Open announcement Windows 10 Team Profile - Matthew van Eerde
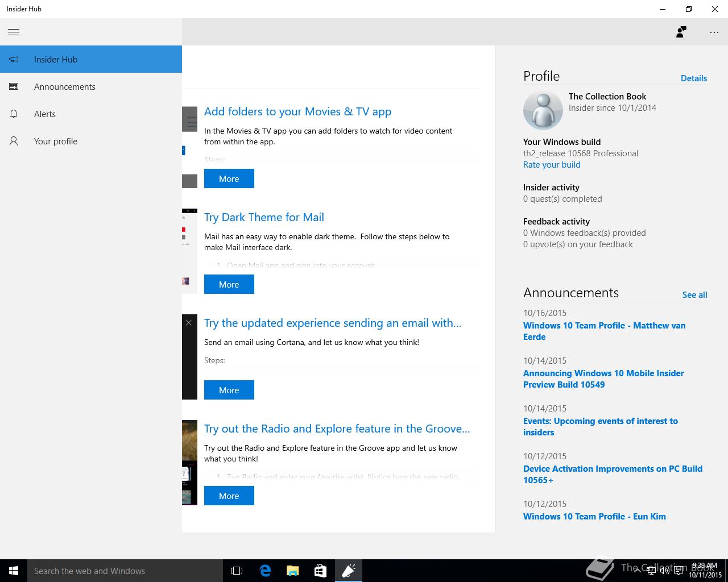The width and height of the screenshot is (728, 582). coord(605,331)
